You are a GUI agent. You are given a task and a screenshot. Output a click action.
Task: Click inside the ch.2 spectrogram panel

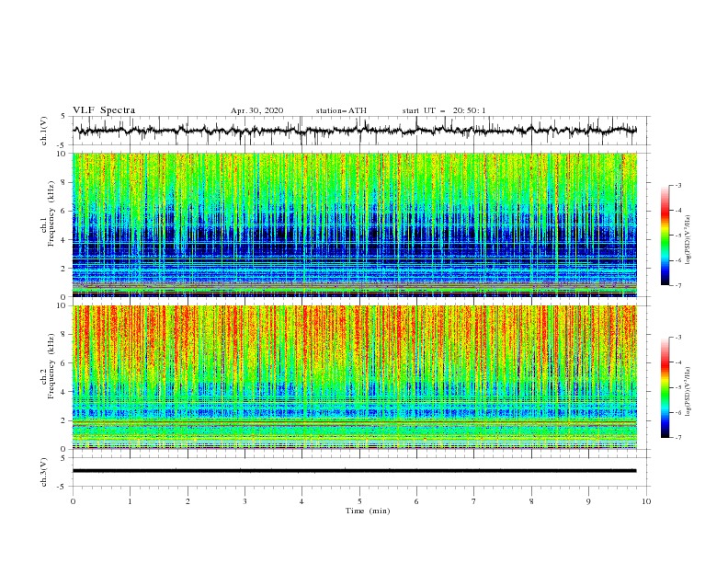[354, 377]
